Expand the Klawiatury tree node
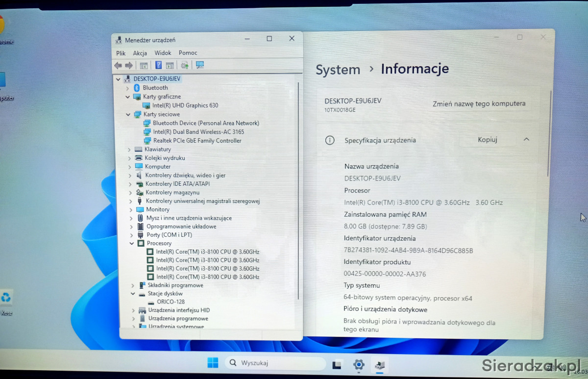The height and width of the screenshot is (379, 588). click(x=129, y=150)
